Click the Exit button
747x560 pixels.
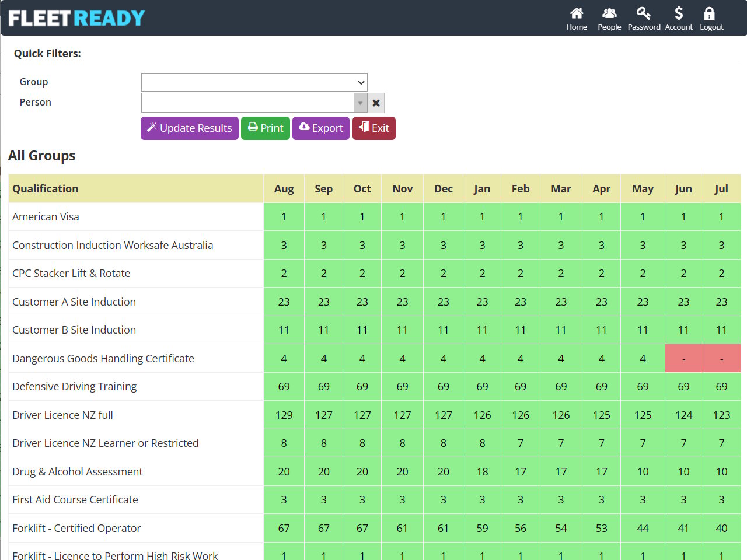click(x=374, y=128)
